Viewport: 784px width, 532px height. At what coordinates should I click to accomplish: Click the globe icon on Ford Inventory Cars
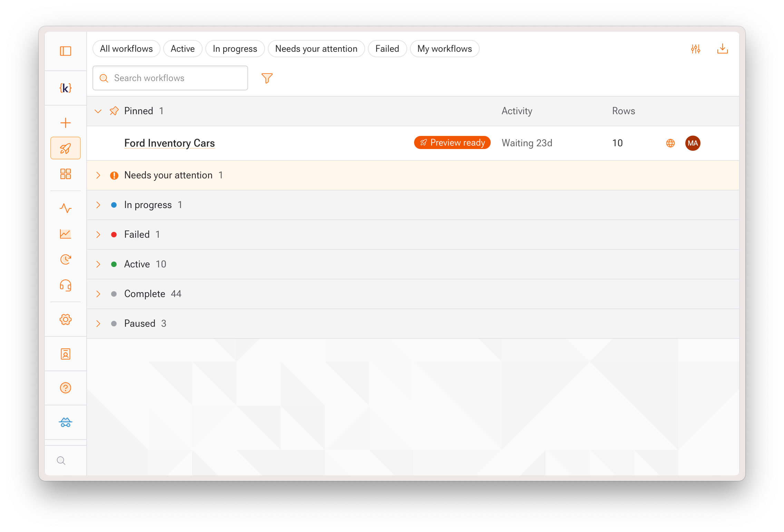pyautogui.click(x=670, y=143)
